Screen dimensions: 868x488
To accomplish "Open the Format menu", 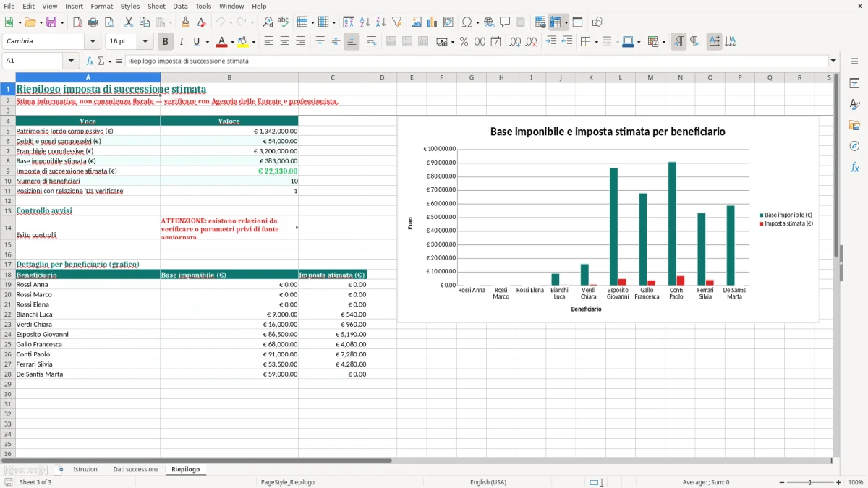I will 101,6.
